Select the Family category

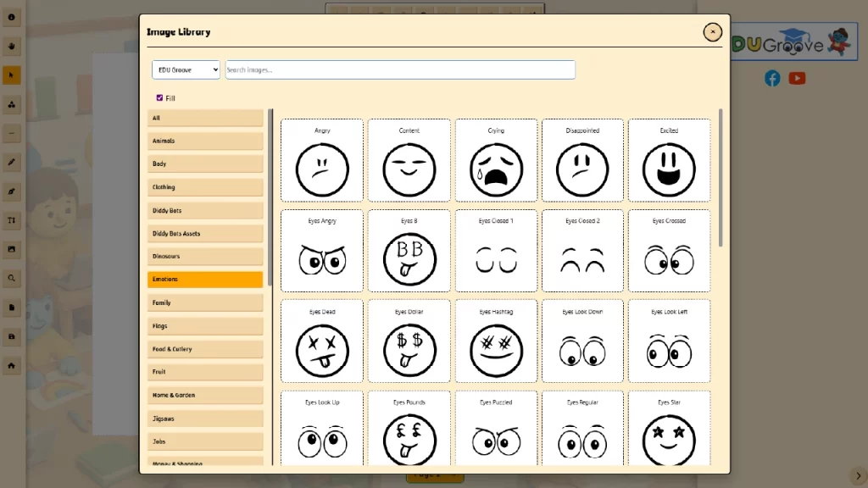(x=205, y=302)
